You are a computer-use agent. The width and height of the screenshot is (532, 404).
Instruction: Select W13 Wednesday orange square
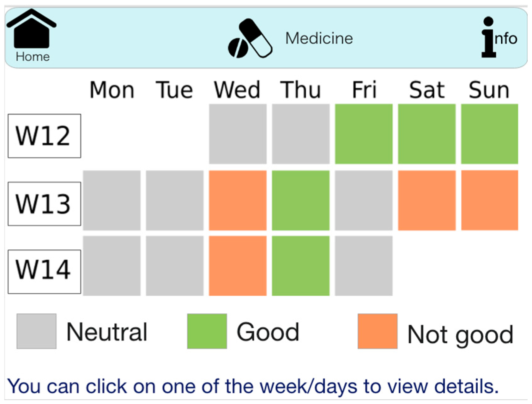238,201
